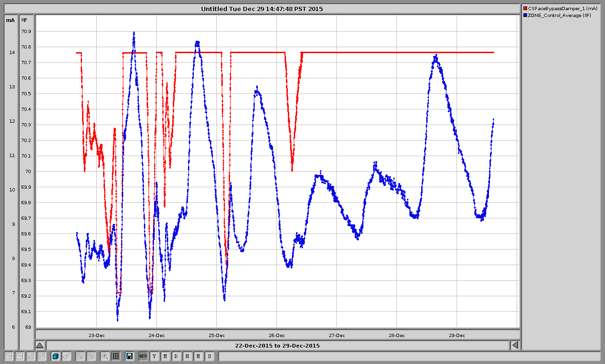Select the bar chart view icon
This screenshot has height=364, width=605.
point(31,356)
